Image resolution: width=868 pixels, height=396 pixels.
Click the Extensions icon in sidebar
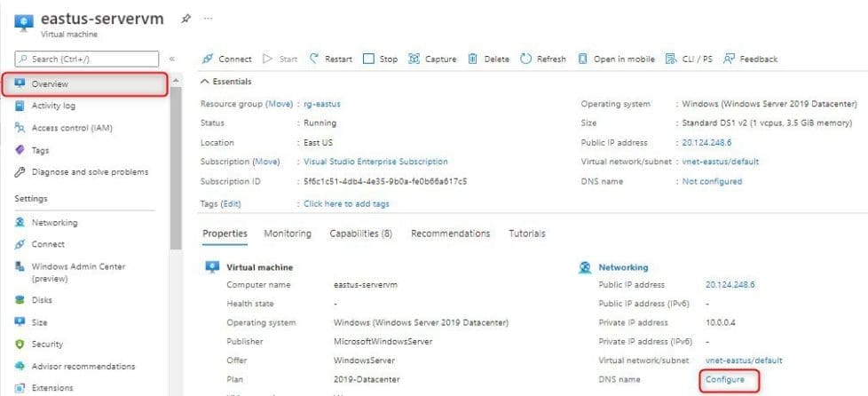tap(20, 388)
